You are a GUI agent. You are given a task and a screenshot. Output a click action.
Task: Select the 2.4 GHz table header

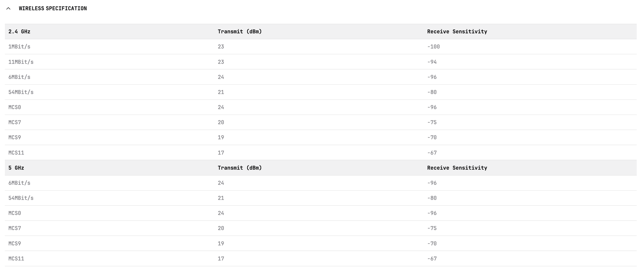[x=19, y=31]
